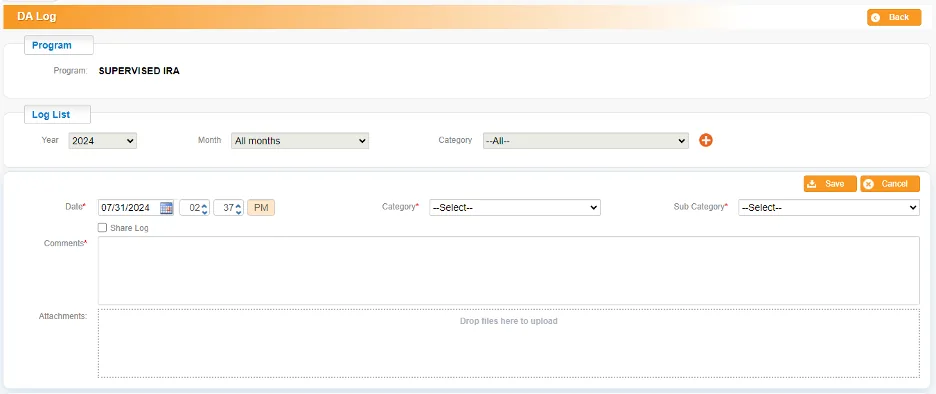The height and width of the screenshot is (394, 936).
Task: Open the date picker calendar icon
Action: (x=167, y=208)
